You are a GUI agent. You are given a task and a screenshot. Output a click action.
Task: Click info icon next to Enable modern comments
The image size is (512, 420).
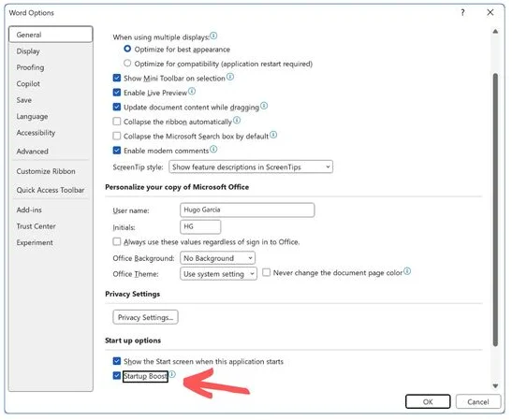[x=213, y=149]
